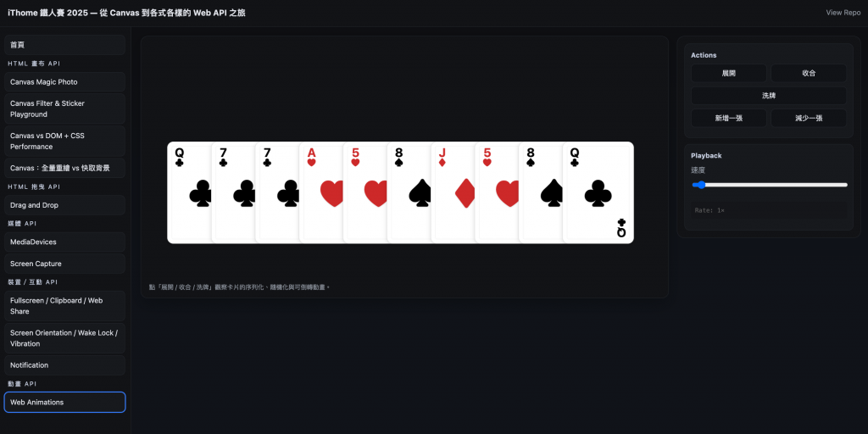Select the rightmost Queen of clubs card
This screenshot has height=434, width=868.
pos(598,192)
